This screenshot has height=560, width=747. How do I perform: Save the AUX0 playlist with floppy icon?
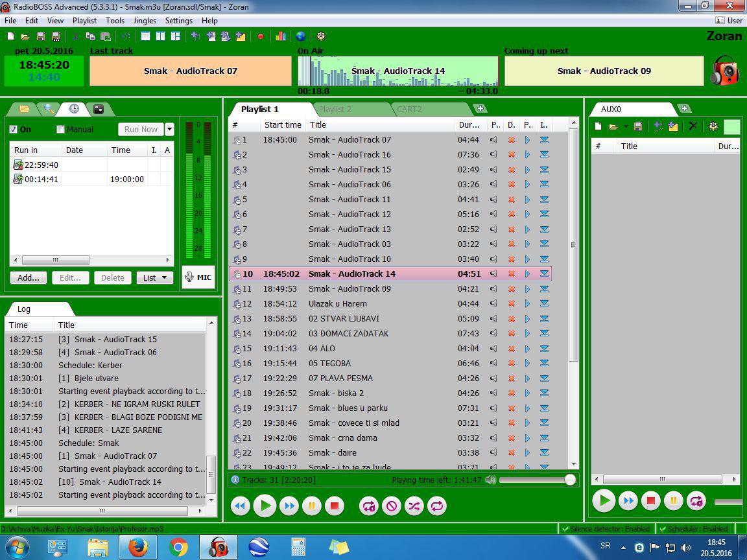[638, 126]
